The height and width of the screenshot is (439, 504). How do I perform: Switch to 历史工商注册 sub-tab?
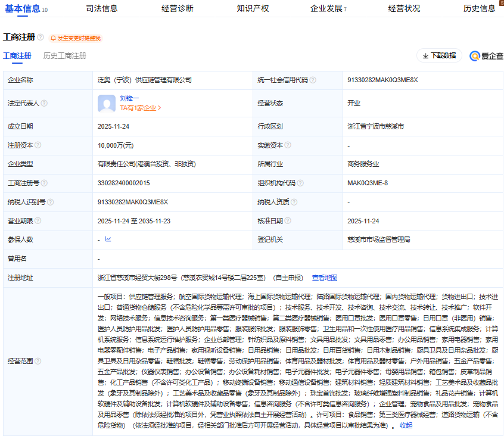point(64,56)
